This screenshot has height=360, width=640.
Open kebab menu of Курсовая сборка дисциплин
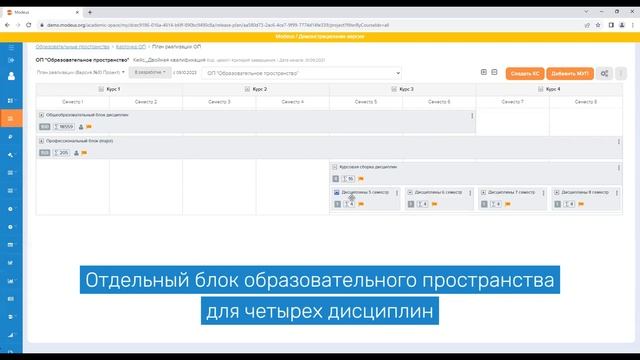[x=619, y=168]
